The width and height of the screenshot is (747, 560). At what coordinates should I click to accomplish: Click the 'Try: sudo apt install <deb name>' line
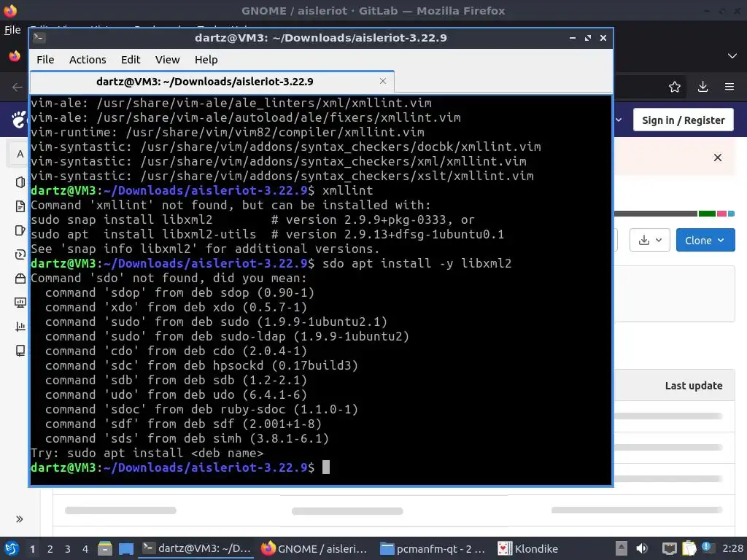click(x=147, y=453)
